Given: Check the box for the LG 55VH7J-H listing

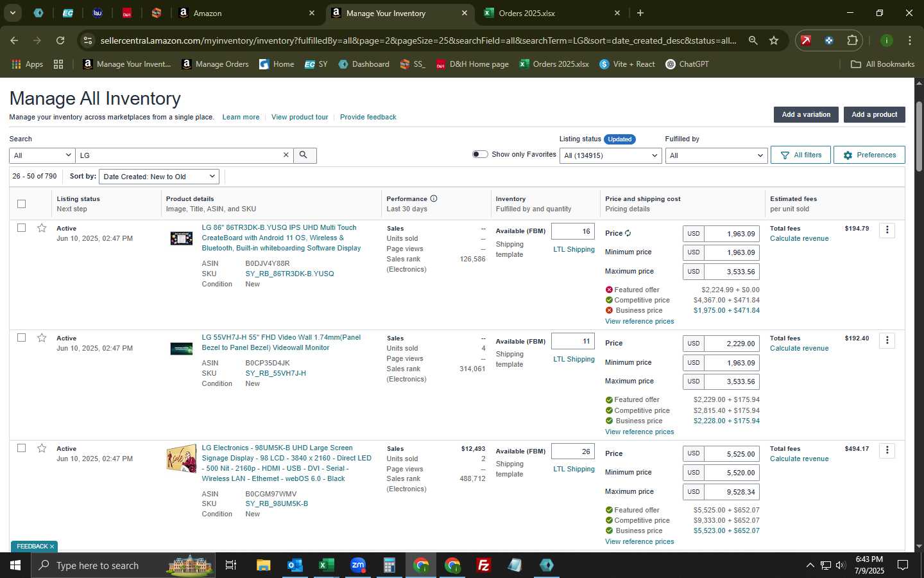Looking at the screenshot, I should click(22, 338).
